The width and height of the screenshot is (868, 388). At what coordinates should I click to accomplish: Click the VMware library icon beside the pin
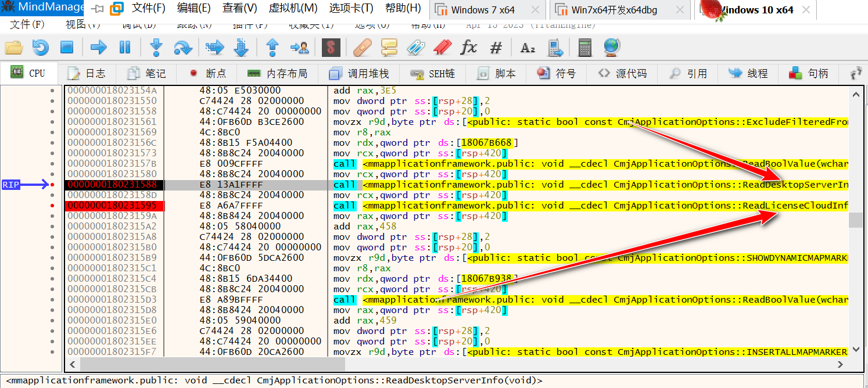tap(117, 9)
